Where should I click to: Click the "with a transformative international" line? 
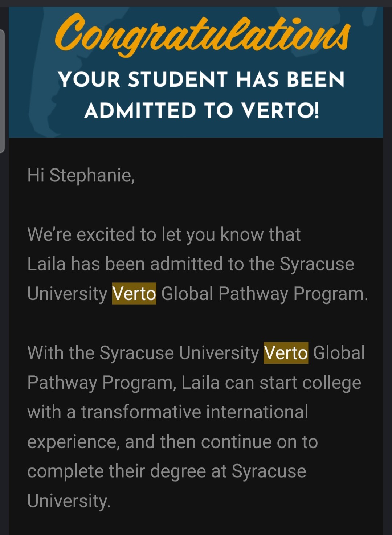click(168, 412)
